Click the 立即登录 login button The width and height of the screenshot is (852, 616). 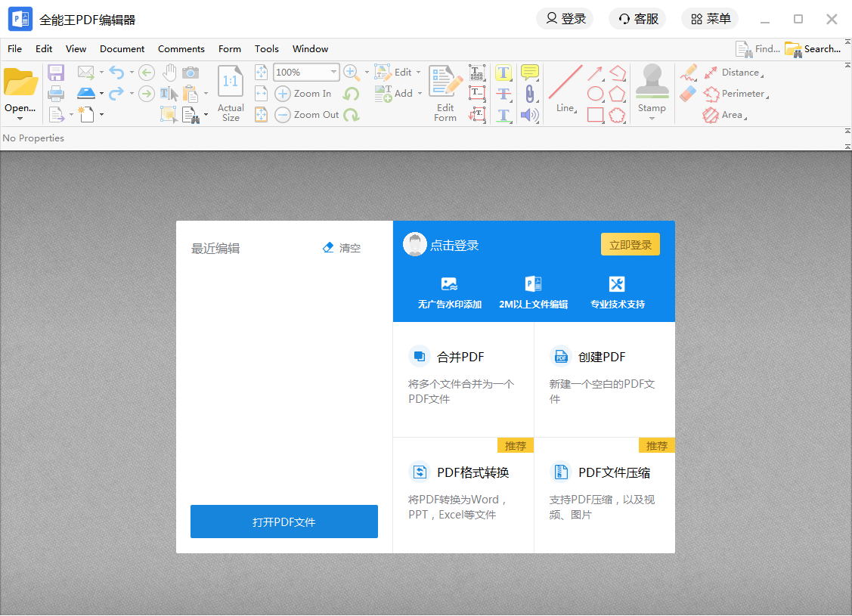point(630,243)
